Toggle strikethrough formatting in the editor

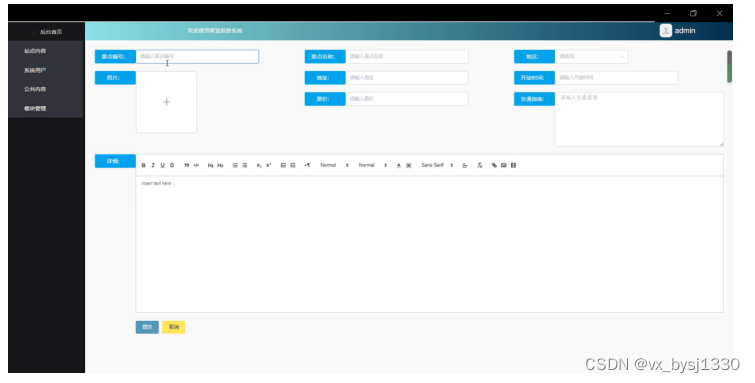point(172,165)
